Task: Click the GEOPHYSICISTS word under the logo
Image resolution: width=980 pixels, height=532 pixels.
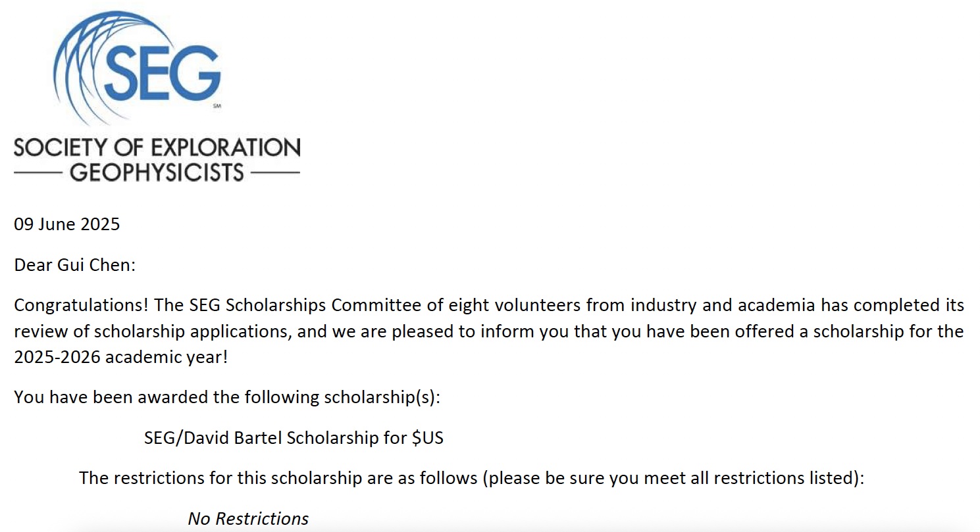Action: [157, 172]
